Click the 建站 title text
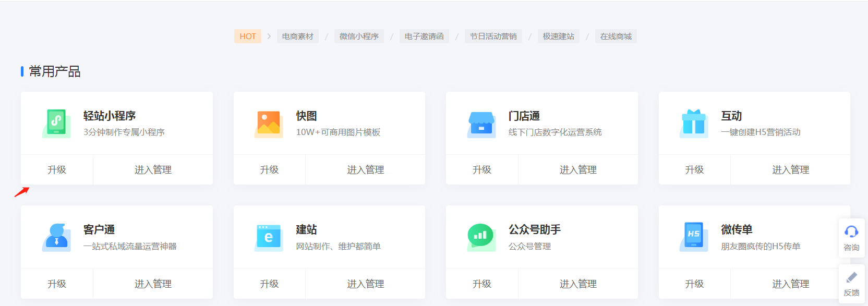The image size is (868, 306). (x=307, y=229)
